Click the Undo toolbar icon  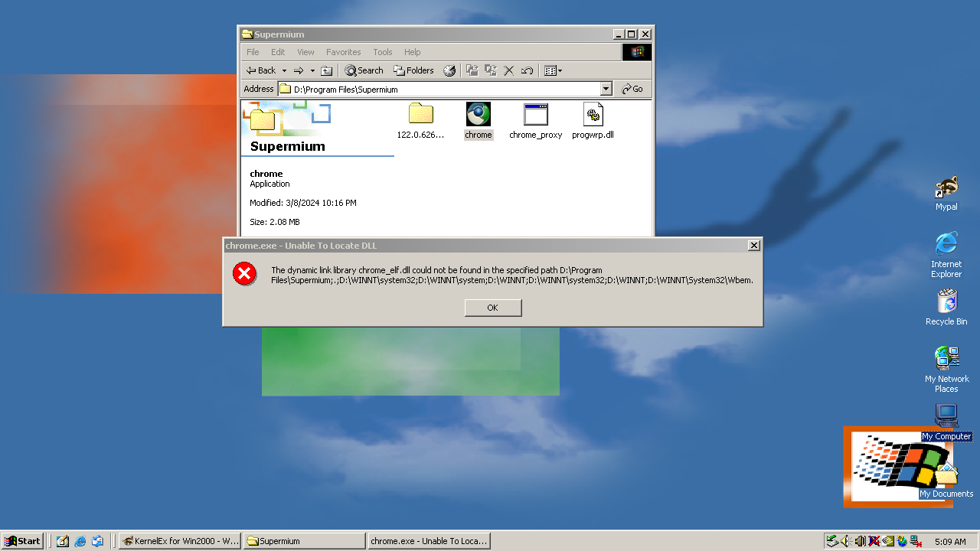coord(527,70)
